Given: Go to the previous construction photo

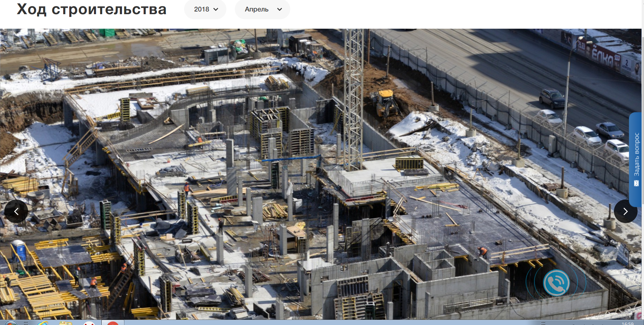Looking at the screenshot, I should coord(16,211).
